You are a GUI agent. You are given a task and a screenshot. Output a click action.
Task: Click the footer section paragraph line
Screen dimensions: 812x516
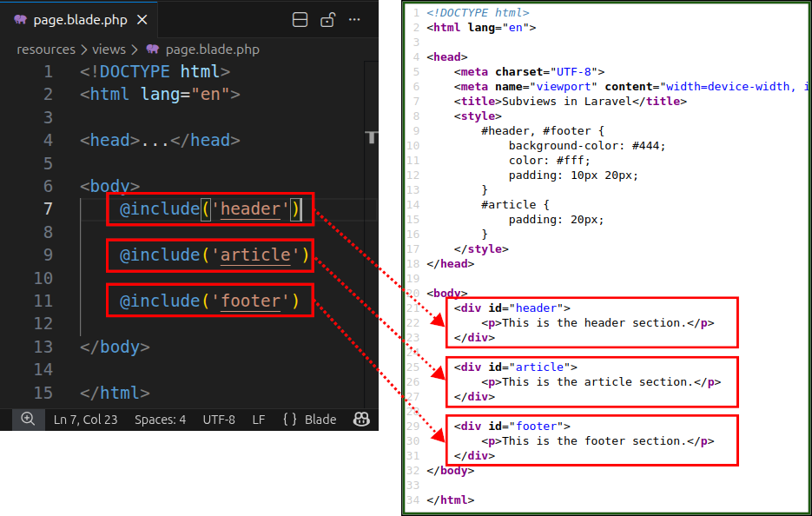click(x=597, y=441)
